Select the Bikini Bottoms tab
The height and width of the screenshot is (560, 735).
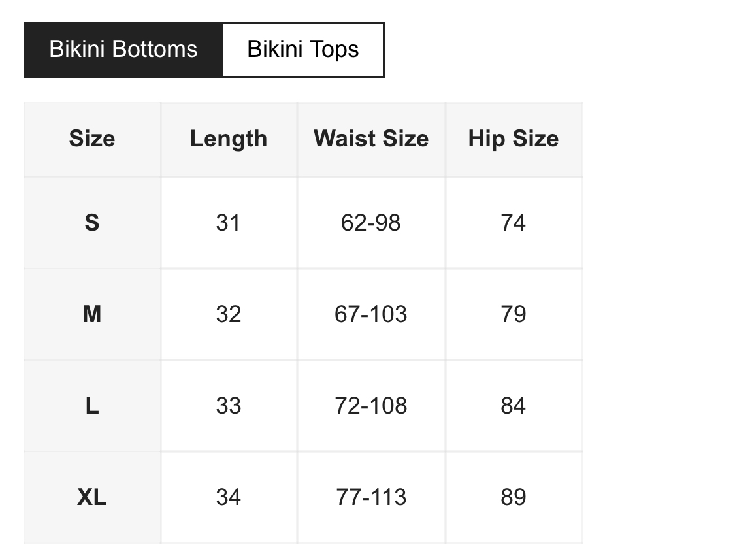(x=123, y=50)
